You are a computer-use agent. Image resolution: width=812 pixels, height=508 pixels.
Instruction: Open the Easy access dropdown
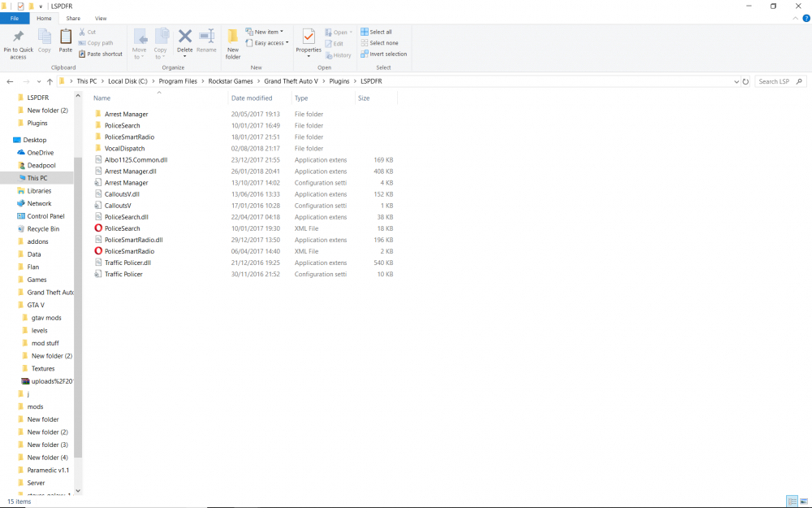coord(266,42)
